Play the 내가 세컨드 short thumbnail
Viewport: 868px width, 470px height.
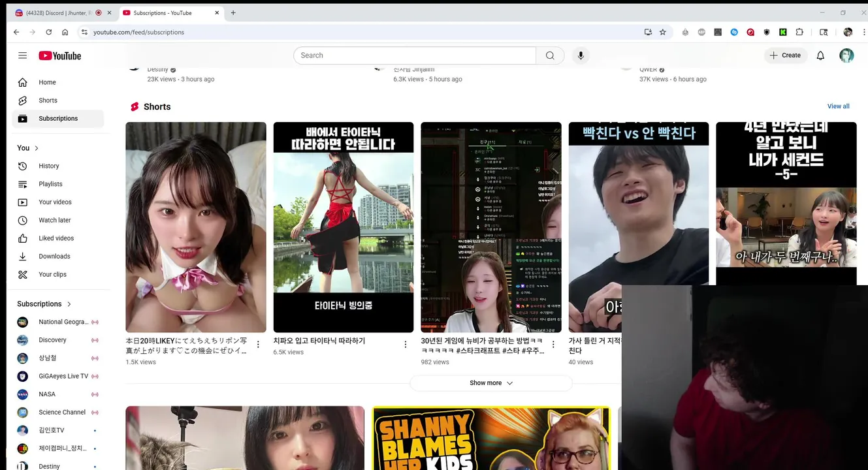click(786, 202)
